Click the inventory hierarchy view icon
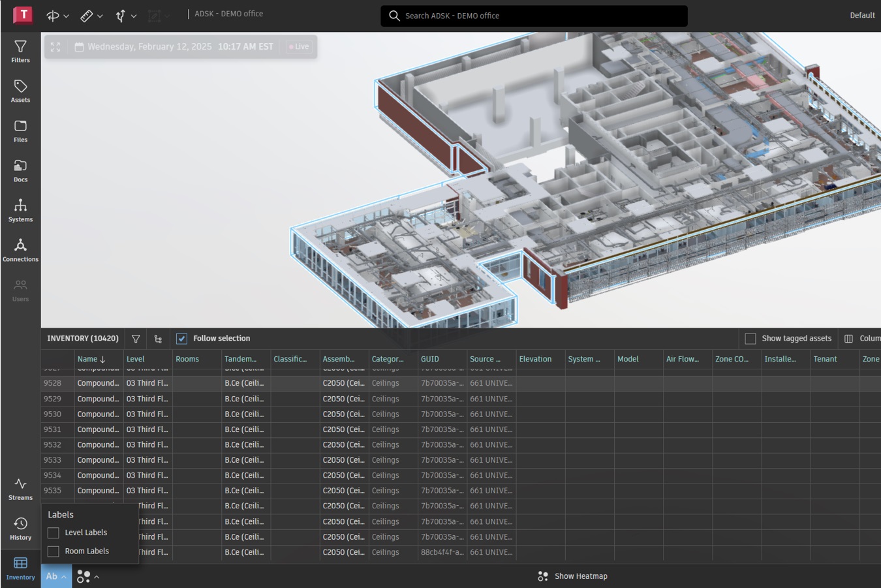The height and width of the screenshot is (588, 881). [158, 338]
